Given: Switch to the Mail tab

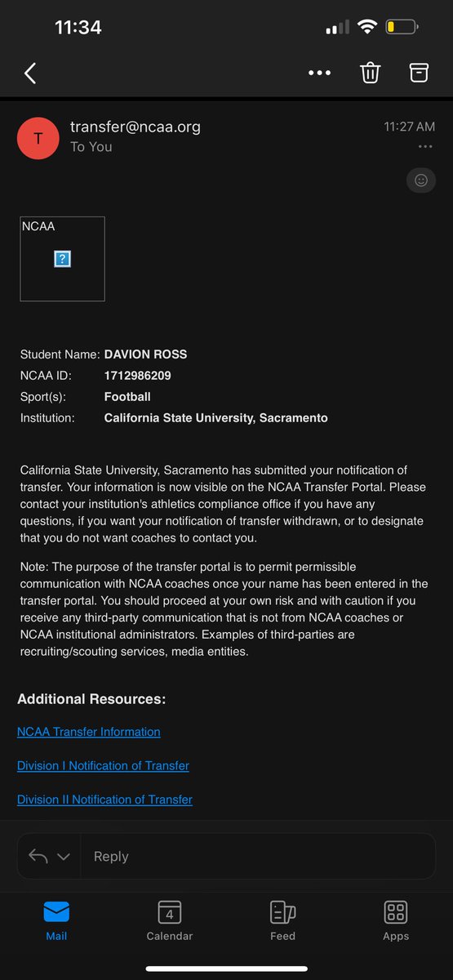Looking at the screenshot, I should tap(56, 920).
